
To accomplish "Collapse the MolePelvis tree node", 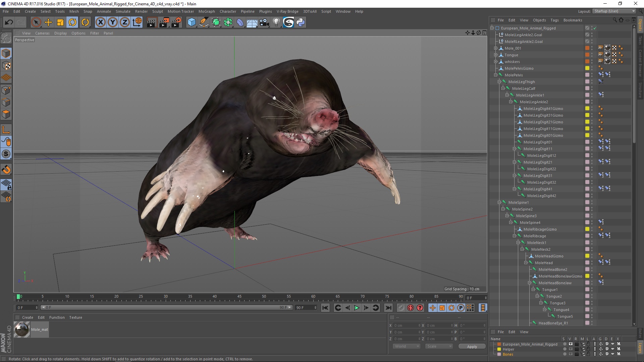I will (x=496, y=75).
